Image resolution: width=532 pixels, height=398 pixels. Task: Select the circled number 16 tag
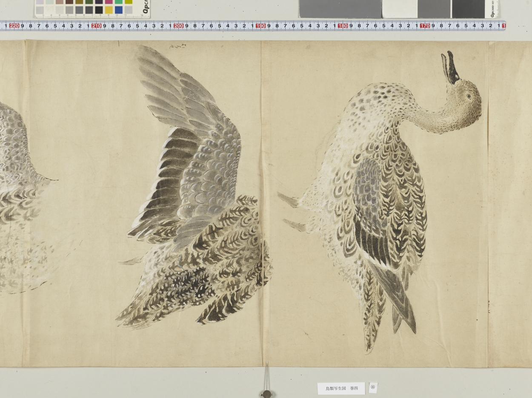click(373, 387)
